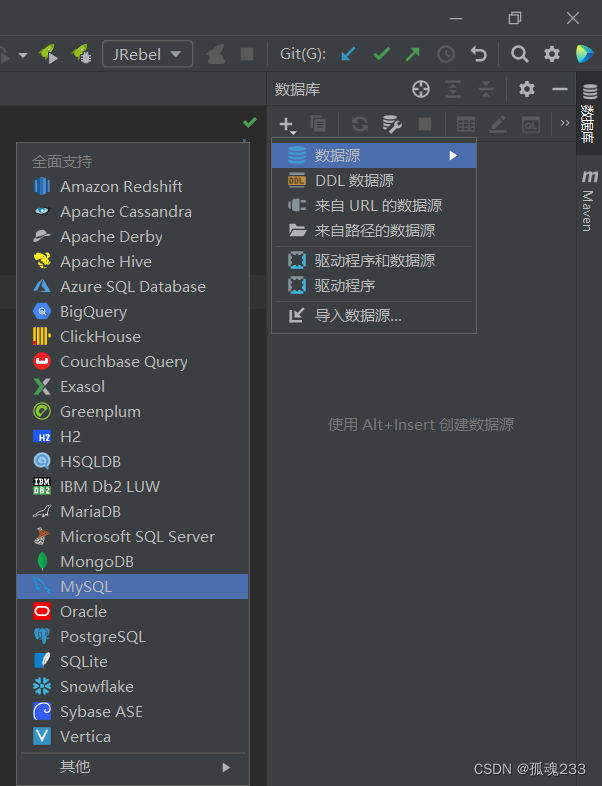Choose 导入数据源... menu entry
Viewport: 602px width, 786px height.
(x=374, y=316)
